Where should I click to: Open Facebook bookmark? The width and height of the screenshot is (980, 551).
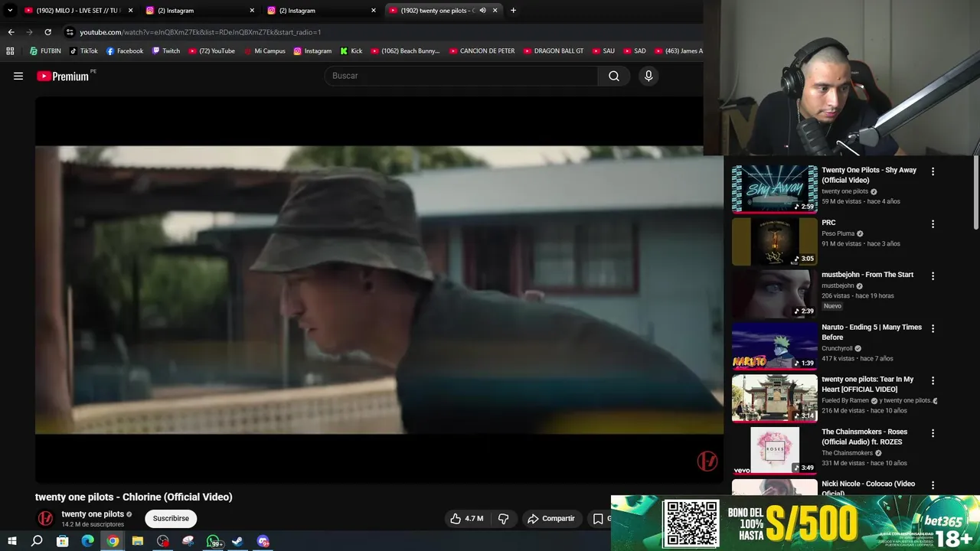[x=125, y=51]
